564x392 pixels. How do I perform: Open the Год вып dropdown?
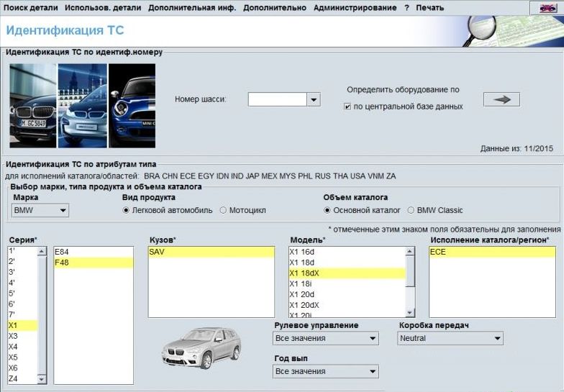click(x=326, y=371)
